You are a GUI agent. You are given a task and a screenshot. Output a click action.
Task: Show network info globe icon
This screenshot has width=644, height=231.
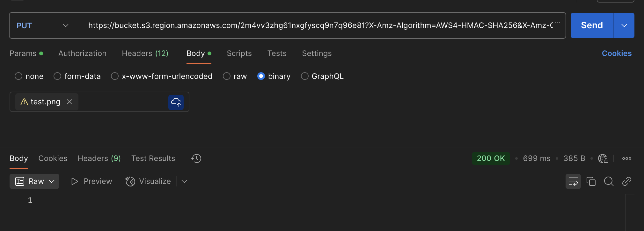(x=603, y=158)
